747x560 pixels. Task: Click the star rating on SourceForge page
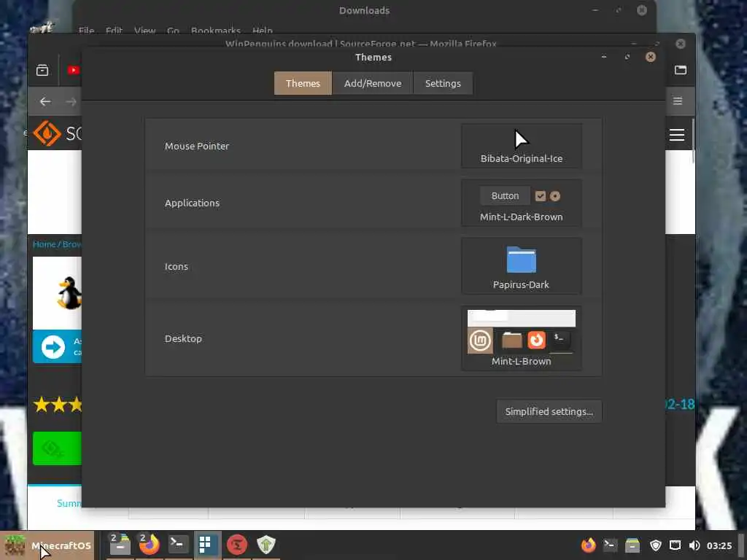pyautogui.click(x=57, y=405)
